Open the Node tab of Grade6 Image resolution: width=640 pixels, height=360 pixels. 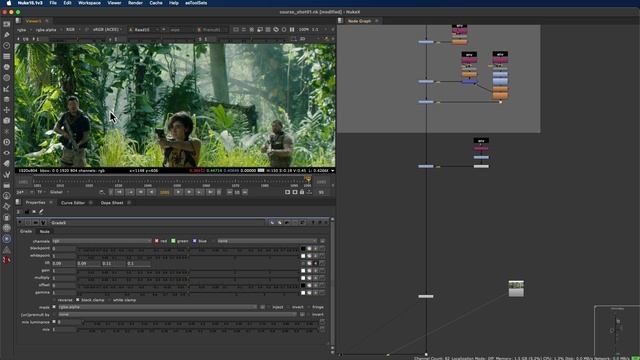coord(44,231)
